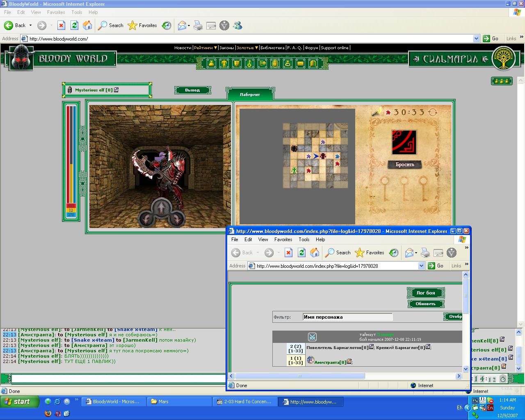Open the Золотые dropdown in top navigation
The width and height of the screenshot is (525, 420).
247,48
